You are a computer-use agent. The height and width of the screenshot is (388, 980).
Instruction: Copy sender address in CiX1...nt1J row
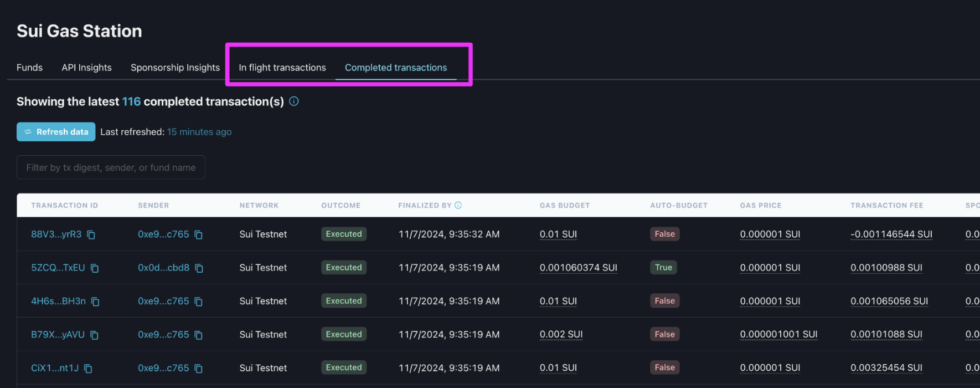[199, 368]
